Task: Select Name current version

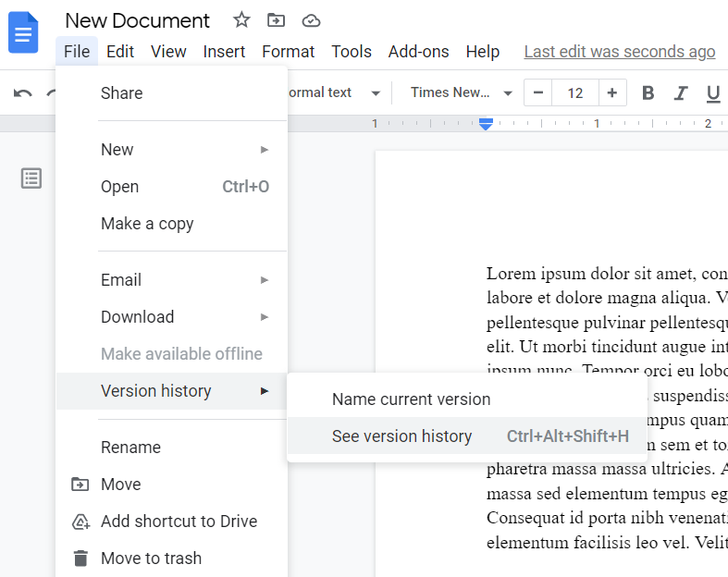Action: (x=467, y=399)
